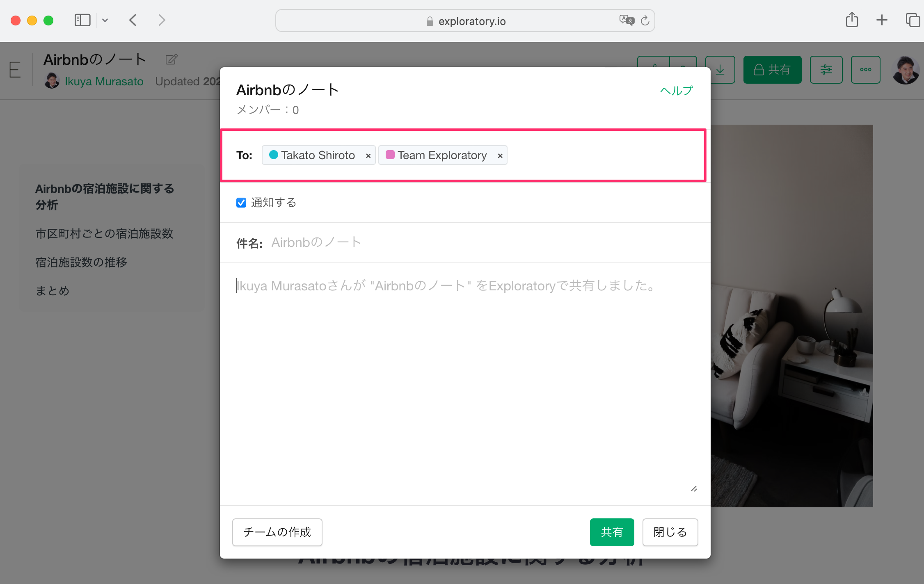Click the small author avatar beside Ikuya Murasato

(52, 81)
